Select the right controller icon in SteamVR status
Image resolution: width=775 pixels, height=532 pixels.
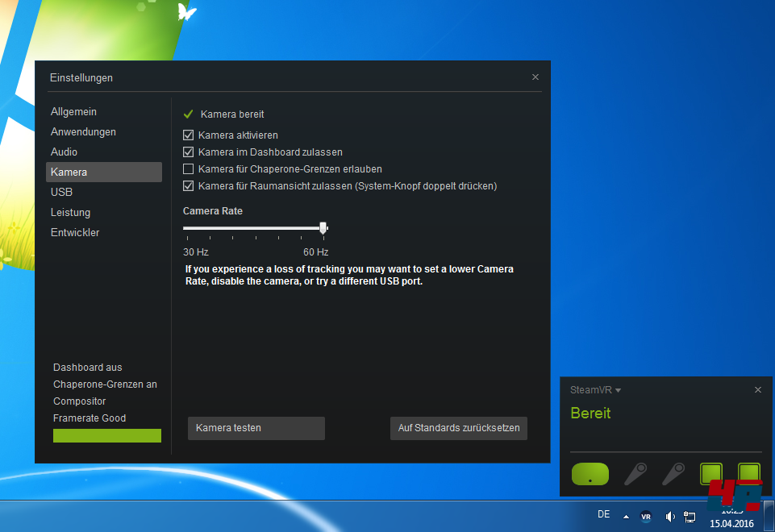[673, 474]
